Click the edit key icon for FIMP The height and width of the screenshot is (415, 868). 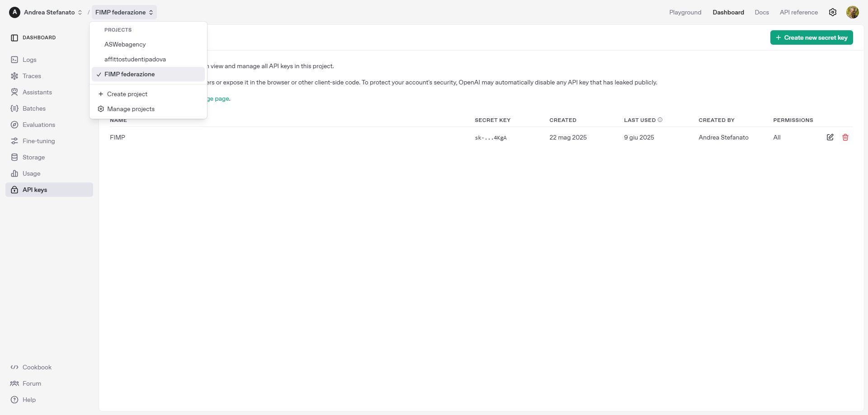tap(830, 137)
